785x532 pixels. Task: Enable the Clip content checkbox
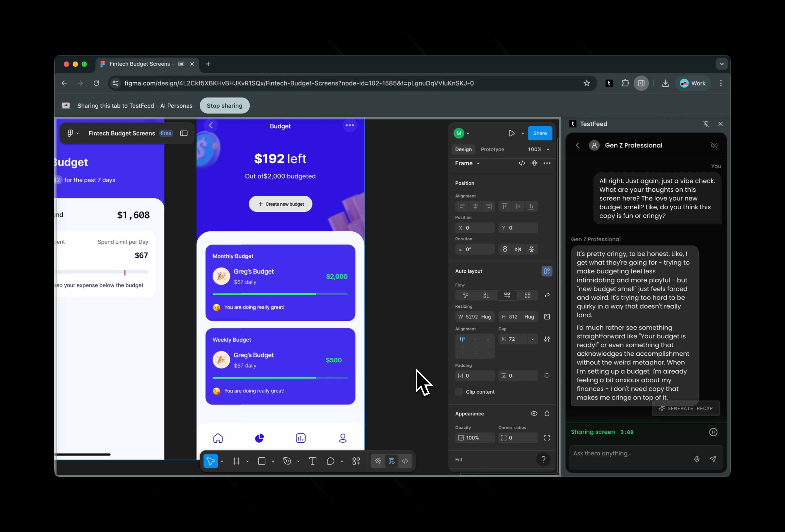pyautogui.click(x=459, y=392)
